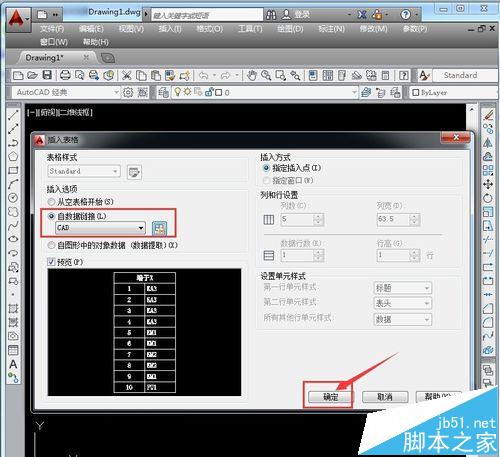Viewport: 500px width, 457px height.
Task: Click the OK (确定) button
Action: [x=330, y=397]
